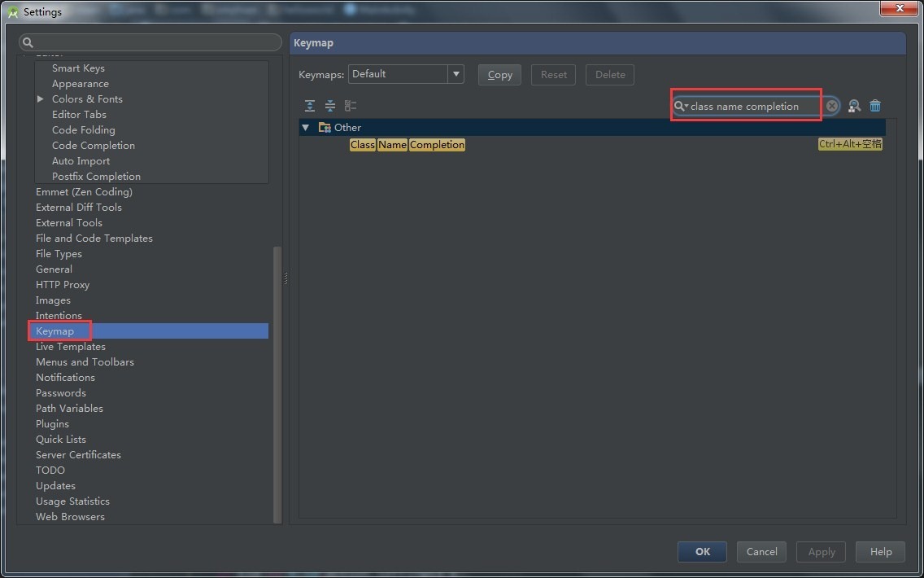The height and width of the screenshot is (578, 924).
Task: Click the Expand All icon in Keymap toolbar
Action: [x=310, y=106]
